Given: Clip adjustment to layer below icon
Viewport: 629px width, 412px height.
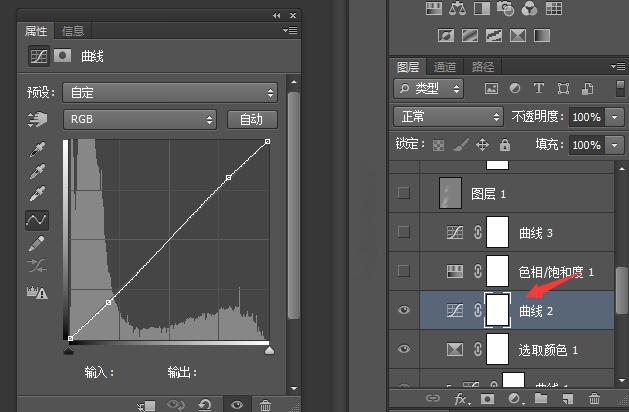Looking at the screenshot, I should [x=146, y=406].
